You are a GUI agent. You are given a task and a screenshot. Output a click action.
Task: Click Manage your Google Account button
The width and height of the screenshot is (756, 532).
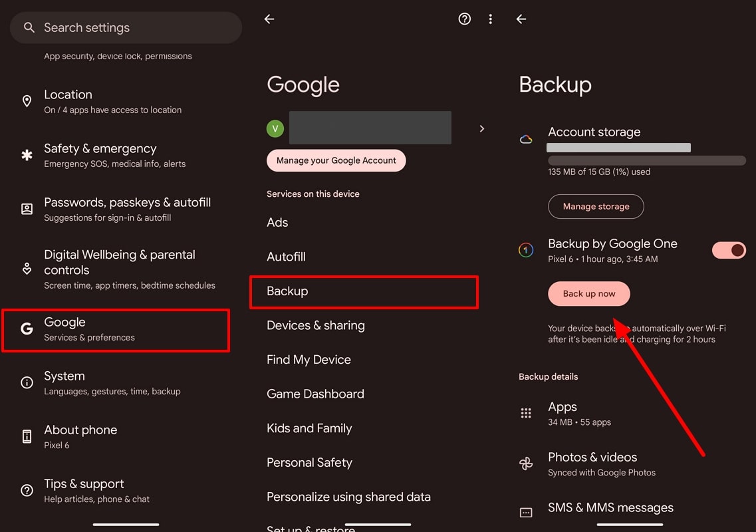click(x=336, y=160)
